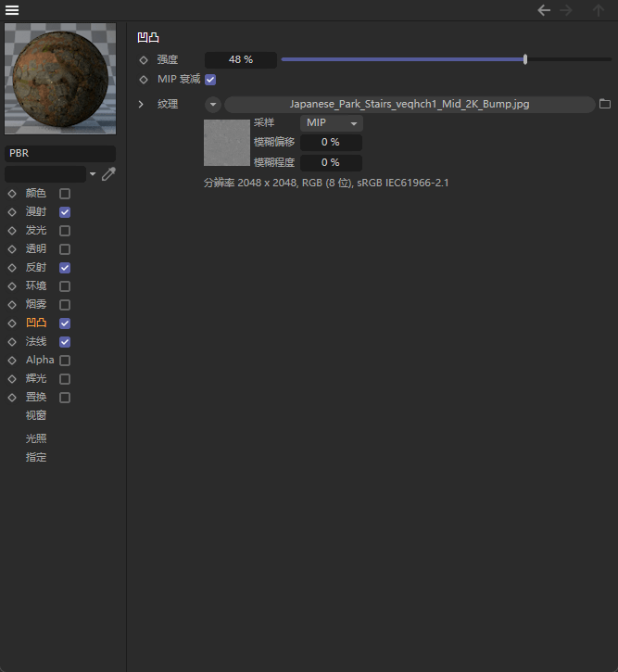Select the 漫射 channel tab

pos(36,211)
